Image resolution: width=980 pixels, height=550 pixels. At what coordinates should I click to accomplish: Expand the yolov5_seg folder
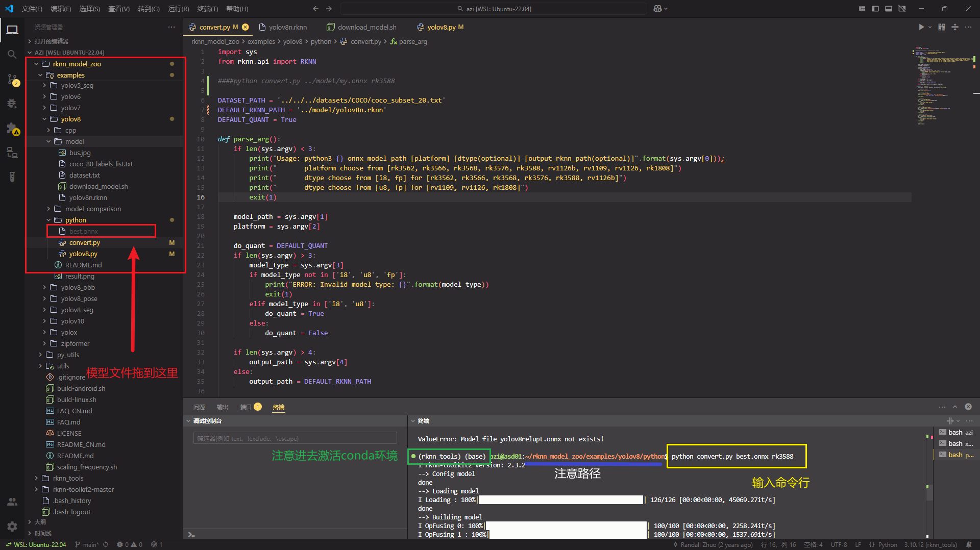coord(77,85)
